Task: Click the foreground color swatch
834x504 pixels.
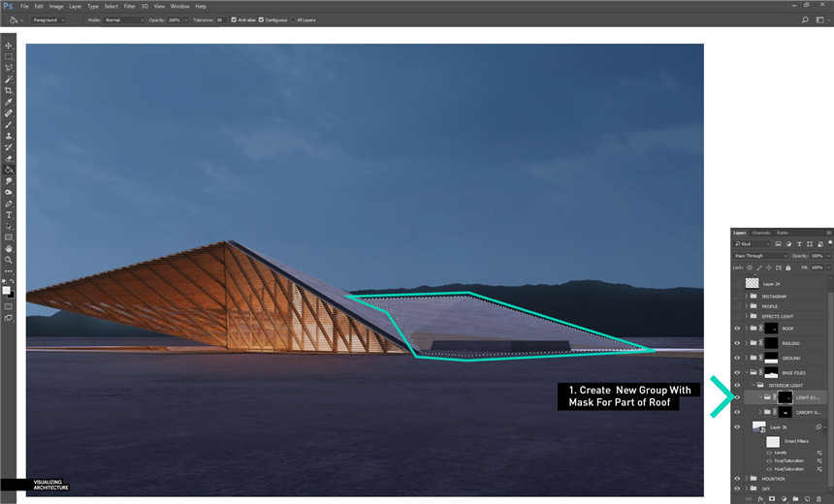Action: pos(7,289)
